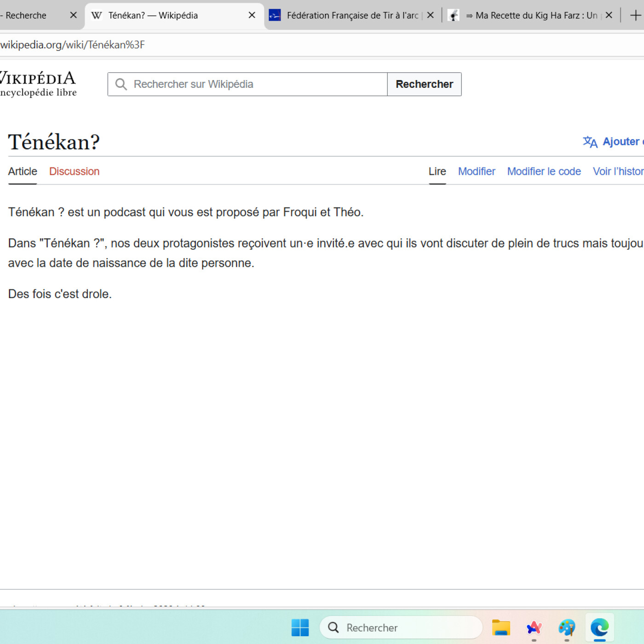Open File Explorer from the taskbar
Viewport: 644px width, 644px height.
pyautogui.click(x=501, y=627)
